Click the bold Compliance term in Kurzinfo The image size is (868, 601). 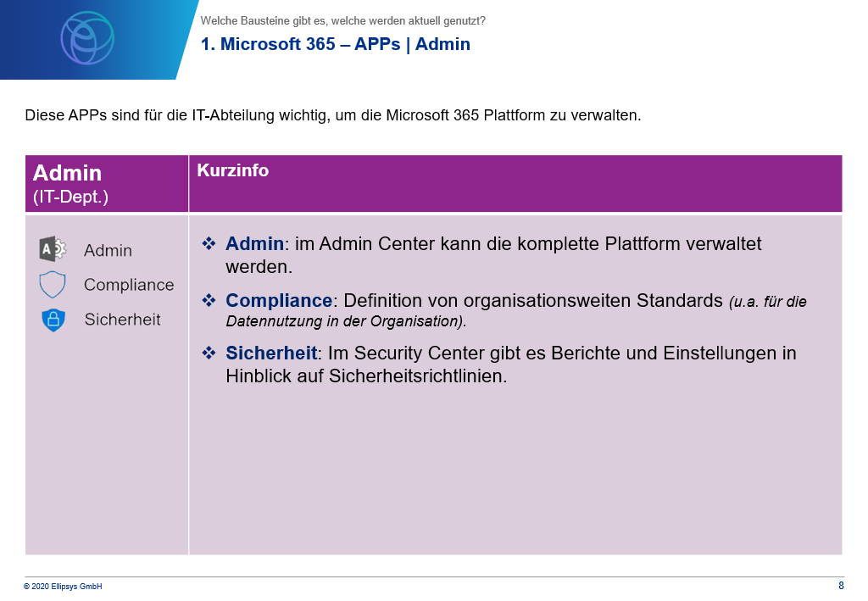pos(279,300)
